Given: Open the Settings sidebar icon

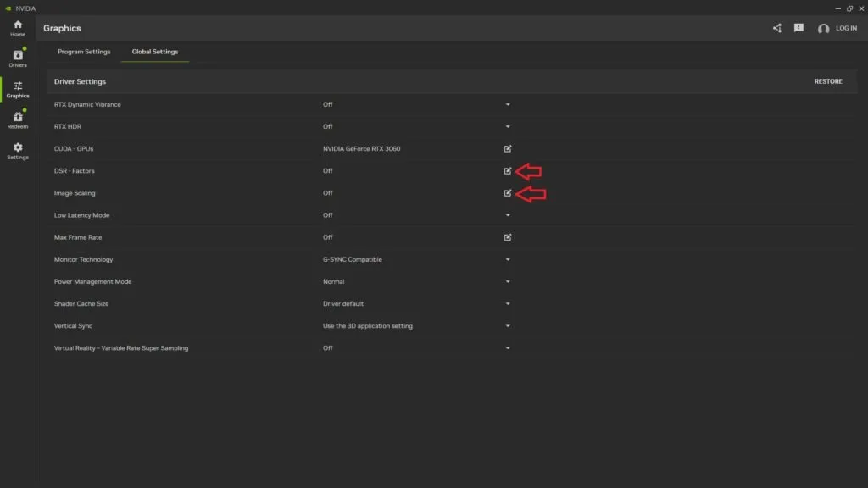Looking at the screenshot, I should click(x=17, y=151).
